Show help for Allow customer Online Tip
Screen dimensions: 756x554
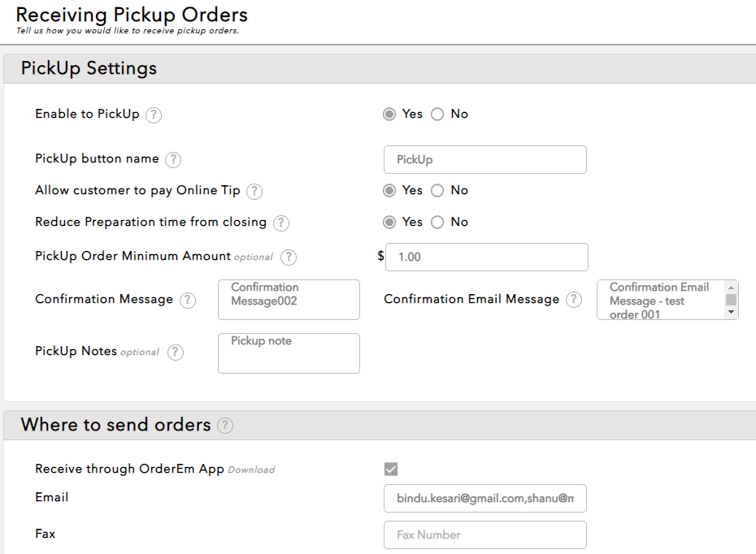[x=254, y=191]
